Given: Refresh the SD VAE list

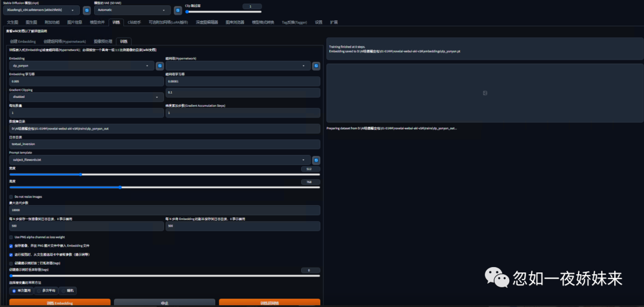Looking at the screenshot, I should point(178,10).
